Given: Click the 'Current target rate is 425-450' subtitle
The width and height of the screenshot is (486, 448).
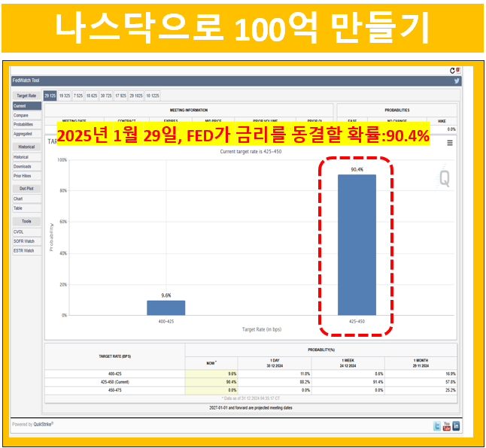Looking at the screenshot, I should click(251, 152).
